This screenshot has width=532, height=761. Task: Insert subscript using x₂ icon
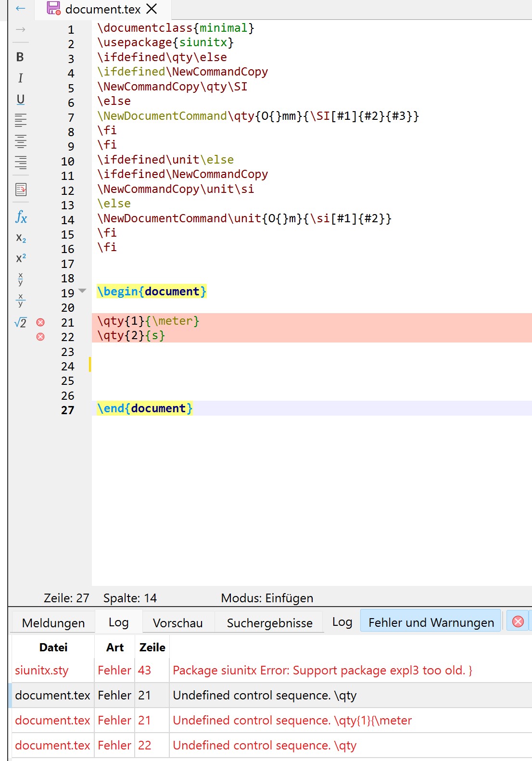coord(21,238)
